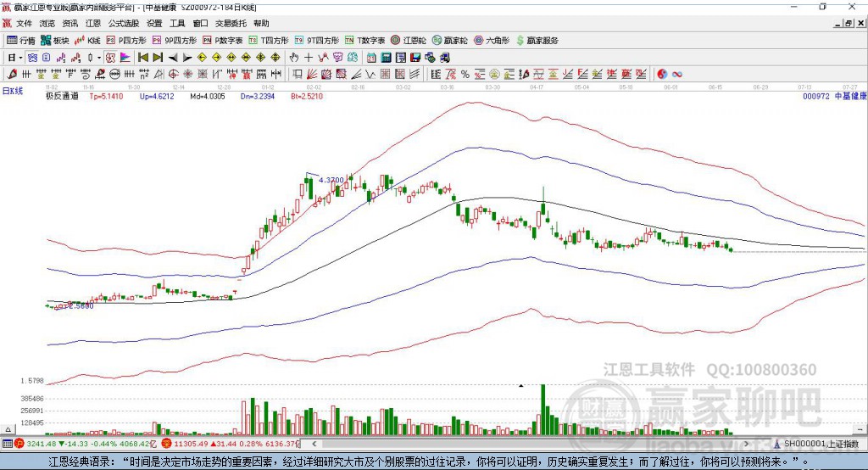The width and height of the screenshot is (868, 470).
Task: Click the colorful flag chart icon
Action: click(x=125, y=58)
